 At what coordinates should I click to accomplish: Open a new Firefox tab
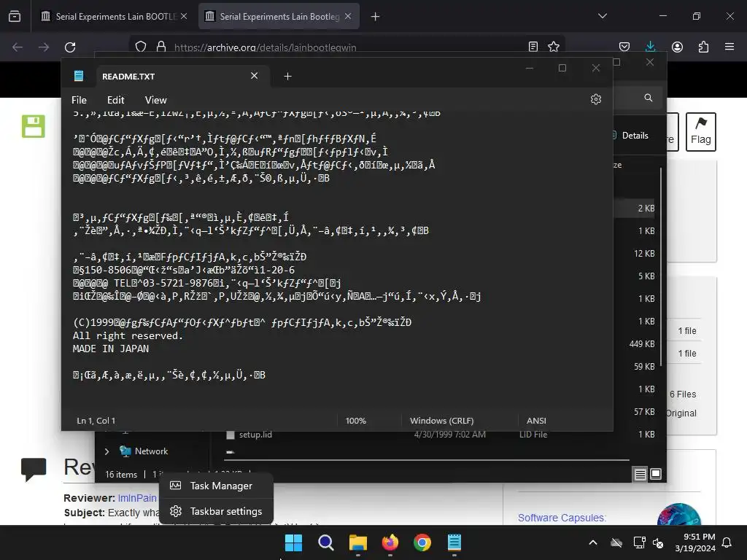click(376, 17)
